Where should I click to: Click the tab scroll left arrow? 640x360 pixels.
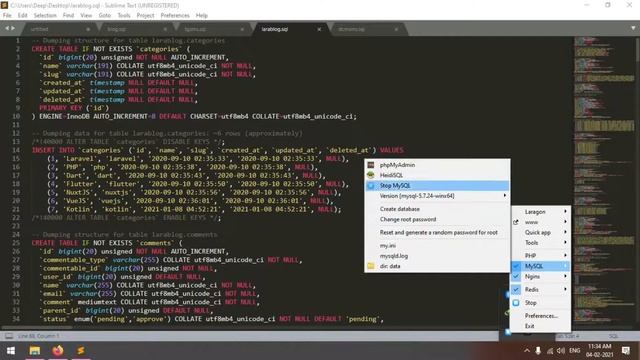7,28
